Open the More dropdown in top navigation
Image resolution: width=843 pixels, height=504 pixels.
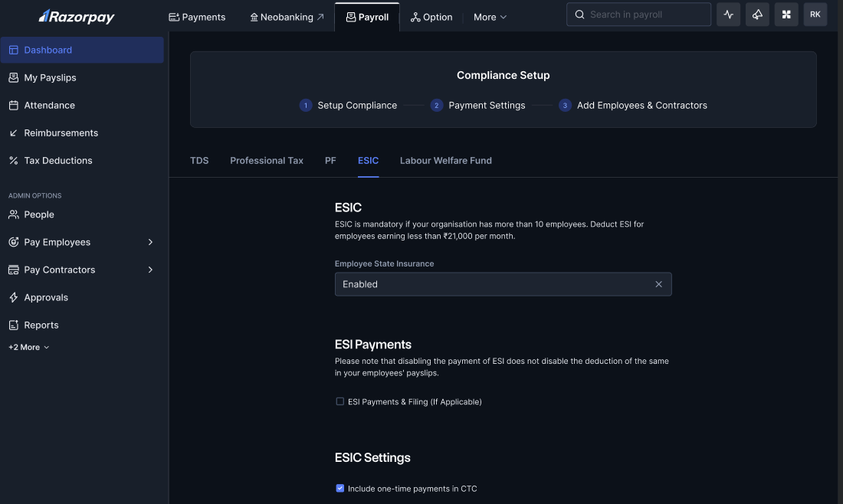click(x=490, y=17)
